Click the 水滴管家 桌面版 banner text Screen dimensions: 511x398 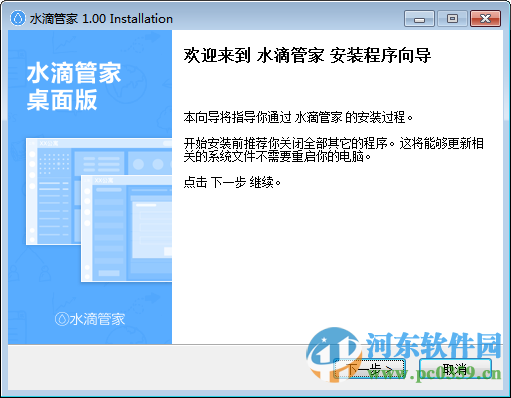tap(74, 86)
